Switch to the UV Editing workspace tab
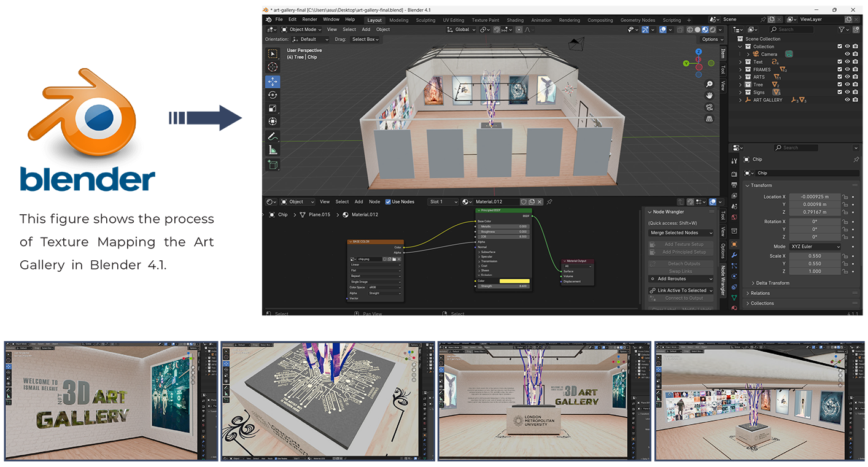 (x=454, y=20)
